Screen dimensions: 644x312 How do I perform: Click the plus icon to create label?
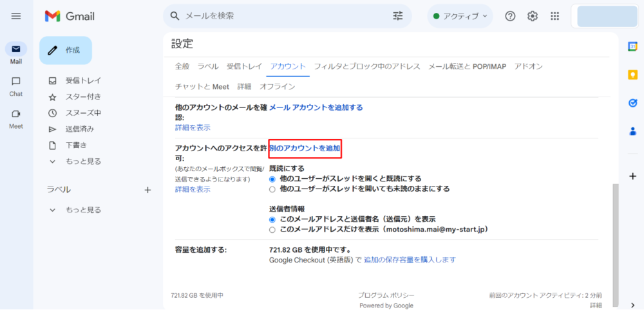click(148, 190)
